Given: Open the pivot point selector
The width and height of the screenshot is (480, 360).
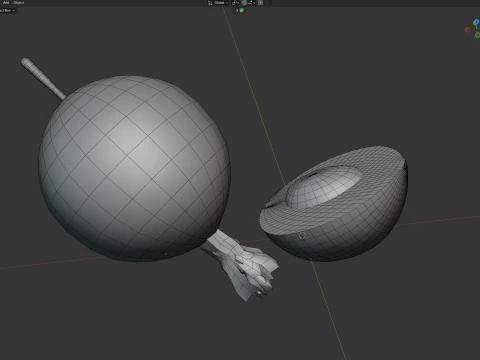Looking at the screenshot, I should coord(235,3).
